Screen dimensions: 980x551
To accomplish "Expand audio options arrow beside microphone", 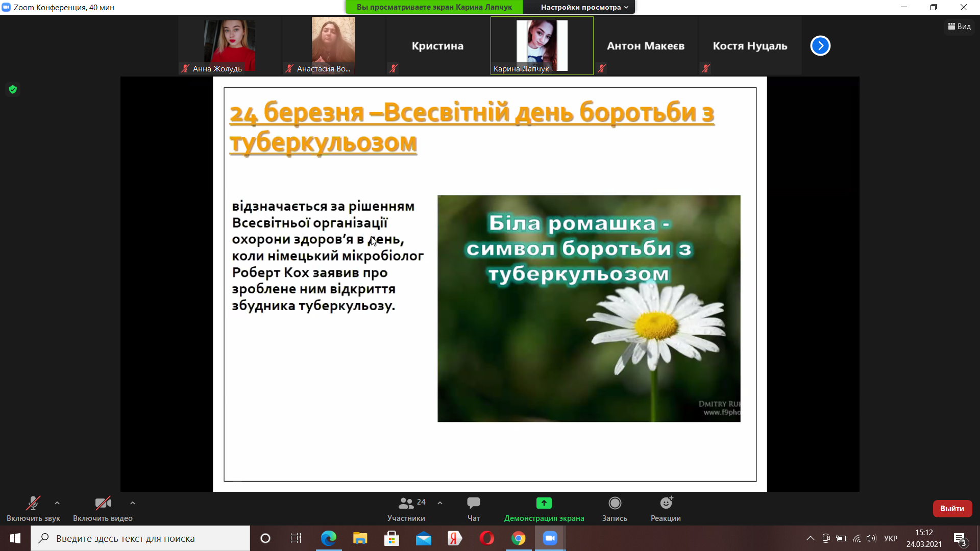I will click(57, 503).
